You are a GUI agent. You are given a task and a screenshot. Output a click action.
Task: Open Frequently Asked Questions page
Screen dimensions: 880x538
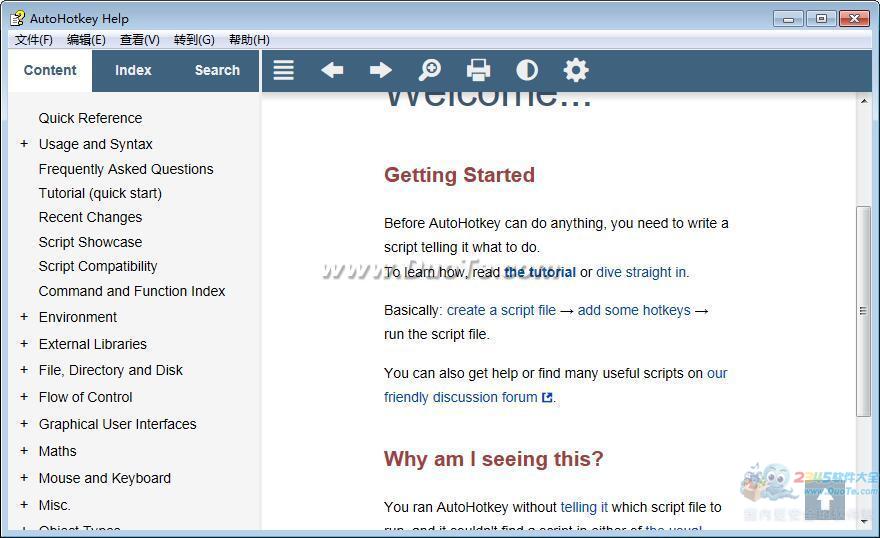126,169
